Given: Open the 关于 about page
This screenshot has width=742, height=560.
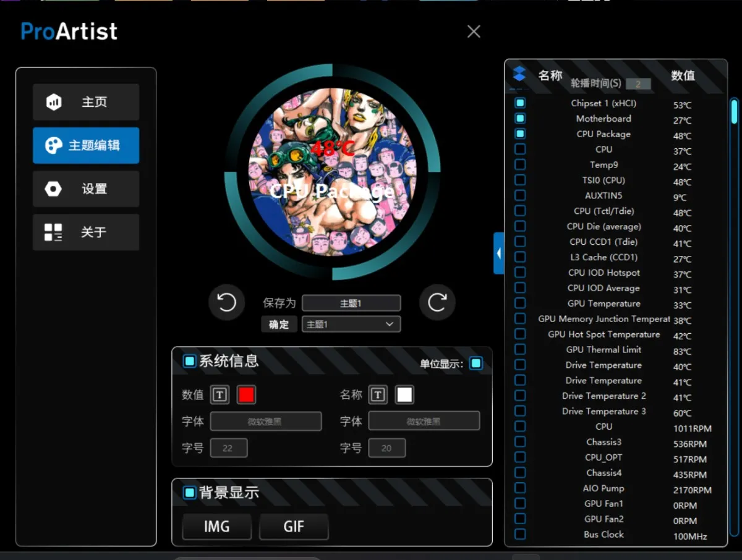Looking at the screenshot, I should tap(86, 232).
